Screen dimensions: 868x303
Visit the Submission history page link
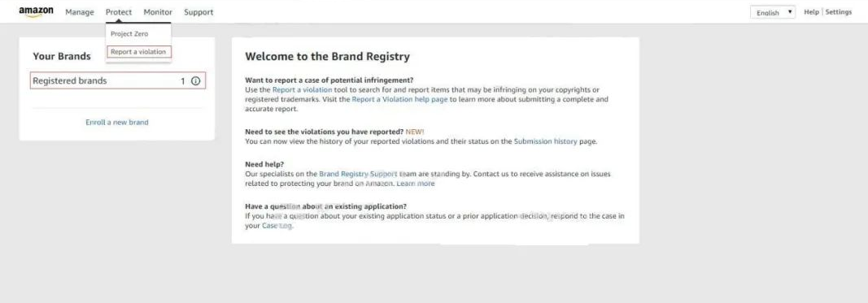[546, 141]
